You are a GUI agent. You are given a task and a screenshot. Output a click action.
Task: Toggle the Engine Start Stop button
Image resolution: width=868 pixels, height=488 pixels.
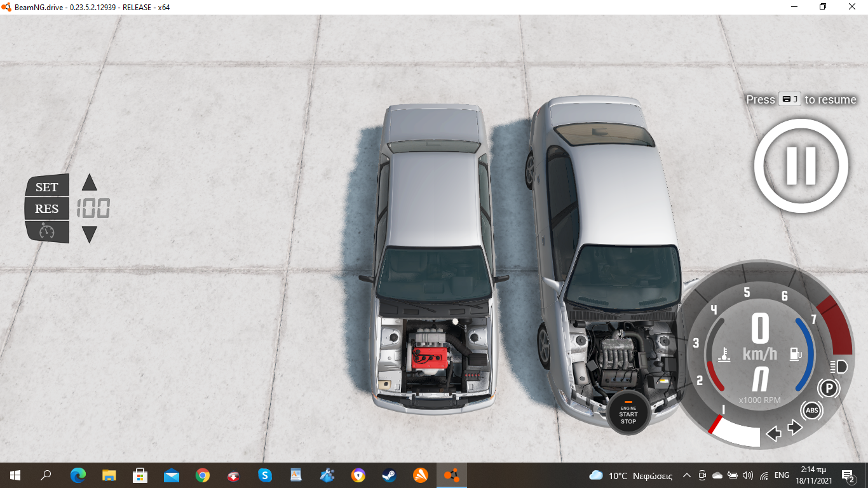[x=628, y=413]
